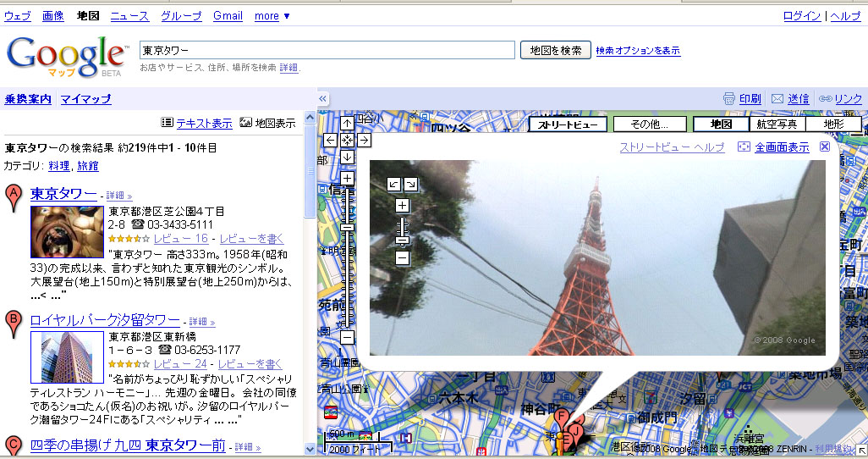Click the pan right arrow on map
The height and width of the screenshot is (459, 868).
[365, 141]
